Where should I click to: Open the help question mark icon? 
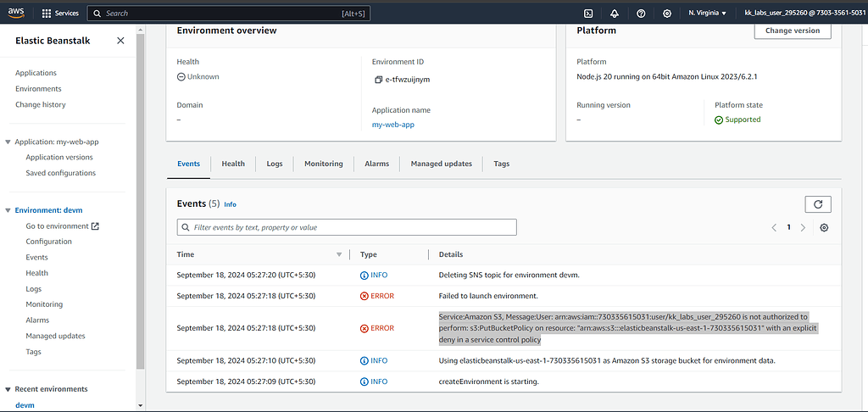641,14
